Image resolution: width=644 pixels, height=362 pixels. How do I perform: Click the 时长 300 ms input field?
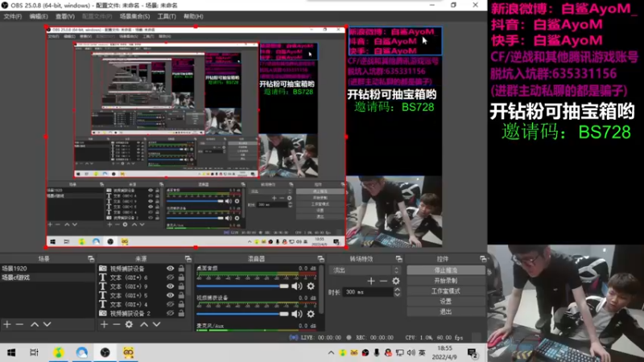[x=368, y=292]
